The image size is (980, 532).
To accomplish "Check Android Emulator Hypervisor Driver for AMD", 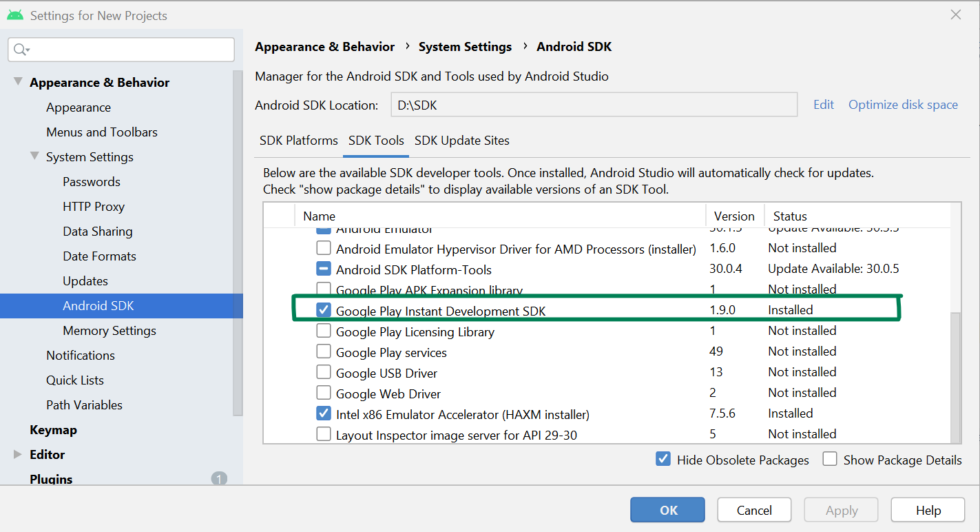I will pyautogui.click(x=323, y=248).
